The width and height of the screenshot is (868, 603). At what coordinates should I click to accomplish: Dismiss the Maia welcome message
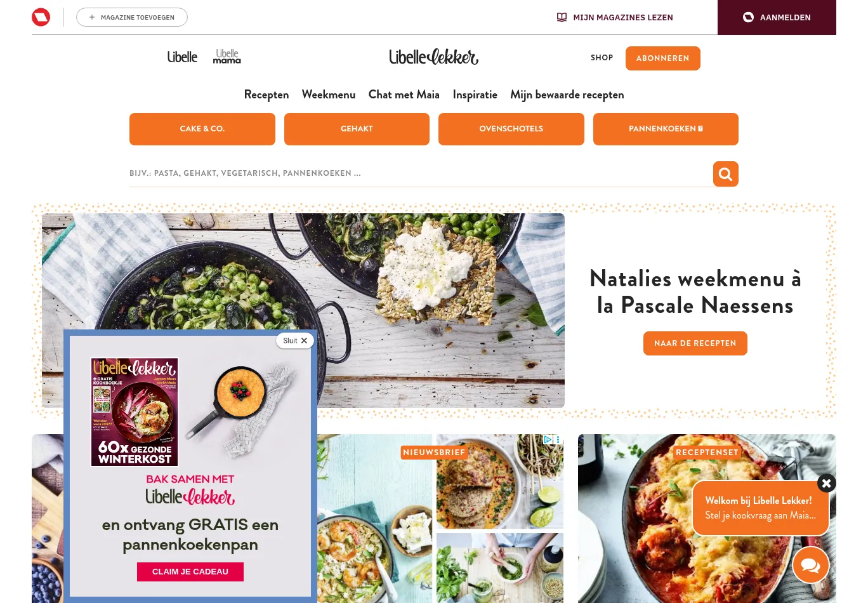pyautogui.click(x=826, y=483)
